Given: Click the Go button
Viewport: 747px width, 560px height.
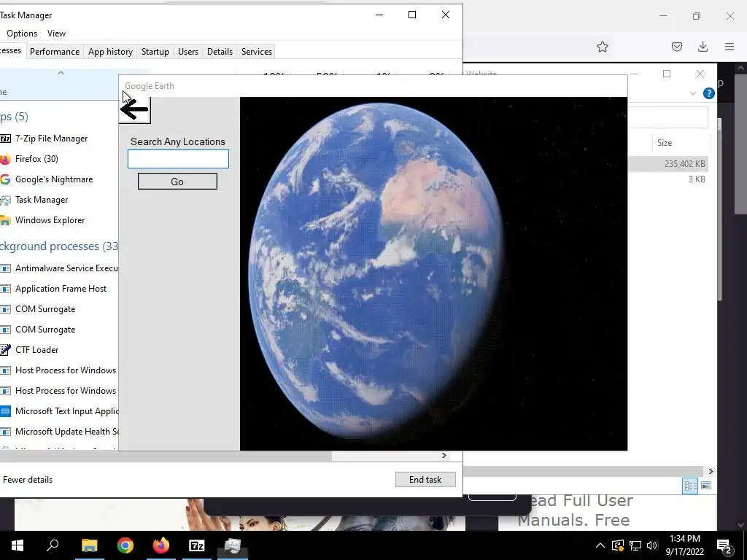Looking at the screenshot, I should coord(177,182).
